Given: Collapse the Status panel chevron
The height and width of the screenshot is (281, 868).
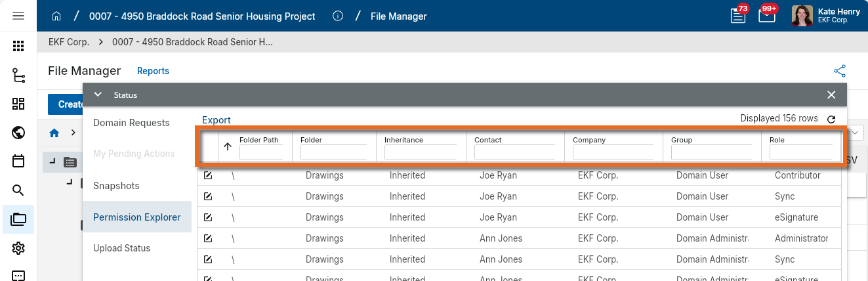Looking at the screenshot, I should (98, 95).
